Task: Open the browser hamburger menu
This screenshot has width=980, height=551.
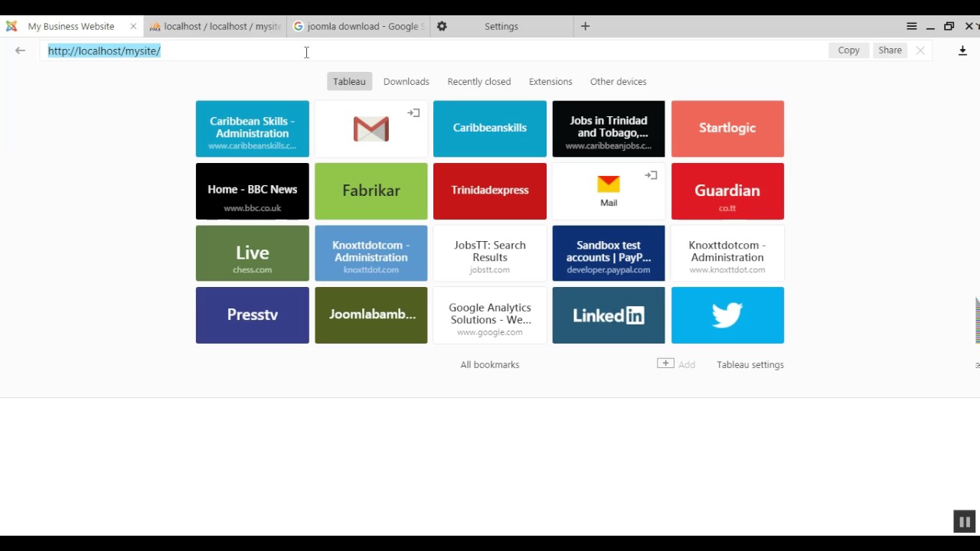Action: tap(912, 26)
